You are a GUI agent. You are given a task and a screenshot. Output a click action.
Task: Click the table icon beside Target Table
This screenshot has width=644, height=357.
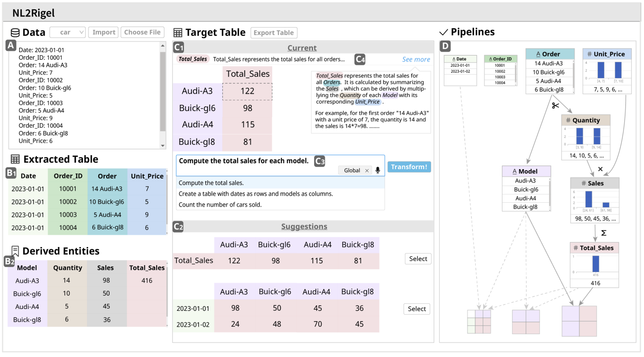click(x=178, y=33)
